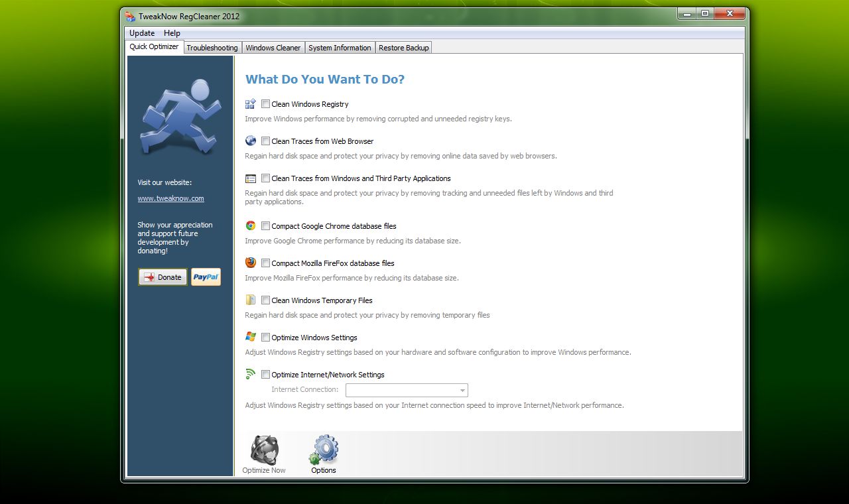Click the Donate button
The height and width of the screenshot is (504, 849).
[162, 277]
